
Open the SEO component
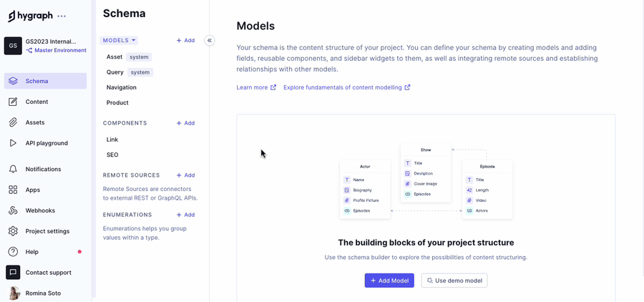[x=112, y=155]
